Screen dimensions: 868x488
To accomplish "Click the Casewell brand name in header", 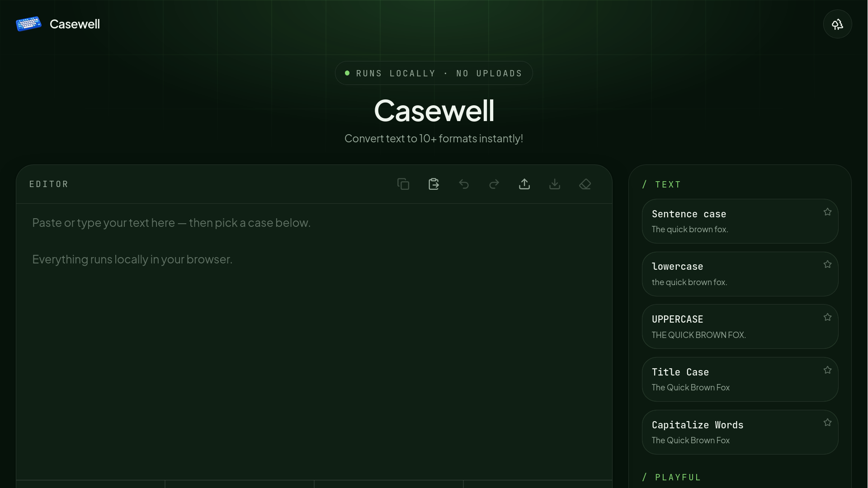I will click(75, 24).
